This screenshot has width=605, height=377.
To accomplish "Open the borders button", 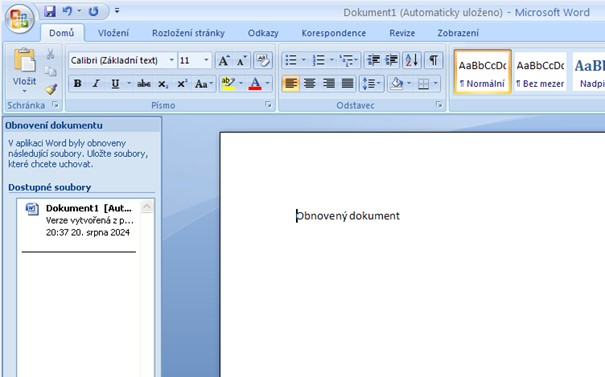I will point(423,84).
